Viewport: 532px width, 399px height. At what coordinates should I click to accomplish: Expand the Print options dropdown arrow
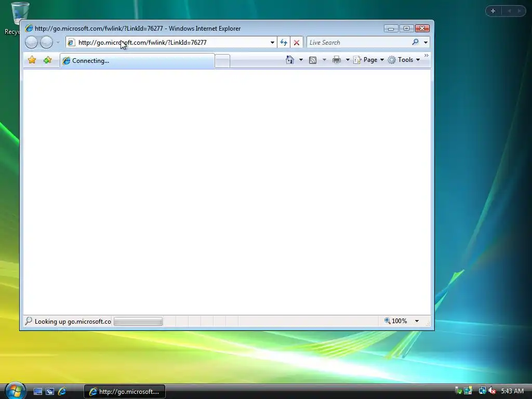(x=348, y=60)
